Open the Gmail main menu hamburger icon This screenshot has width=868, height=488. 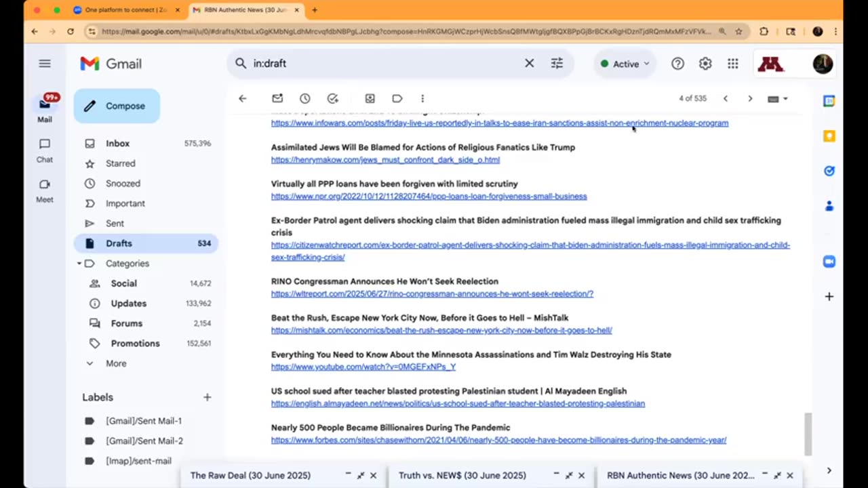tap(45, 64)
